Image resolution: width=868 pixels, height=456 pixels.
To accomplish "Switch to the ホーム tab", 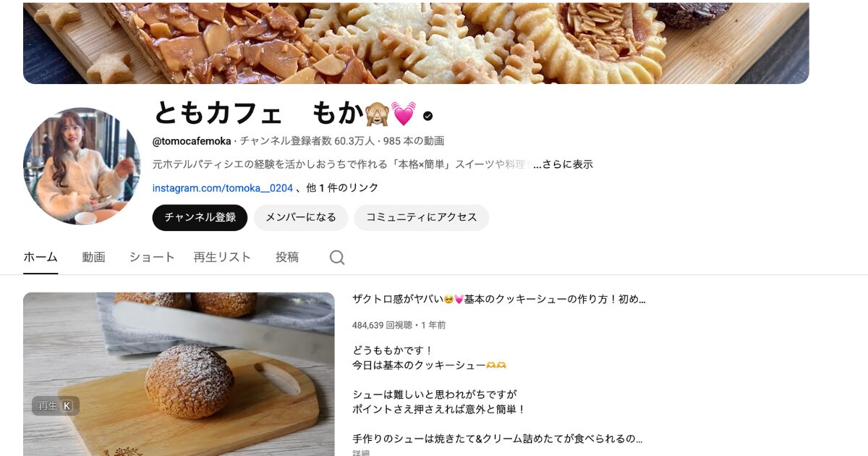I will 41,257.
